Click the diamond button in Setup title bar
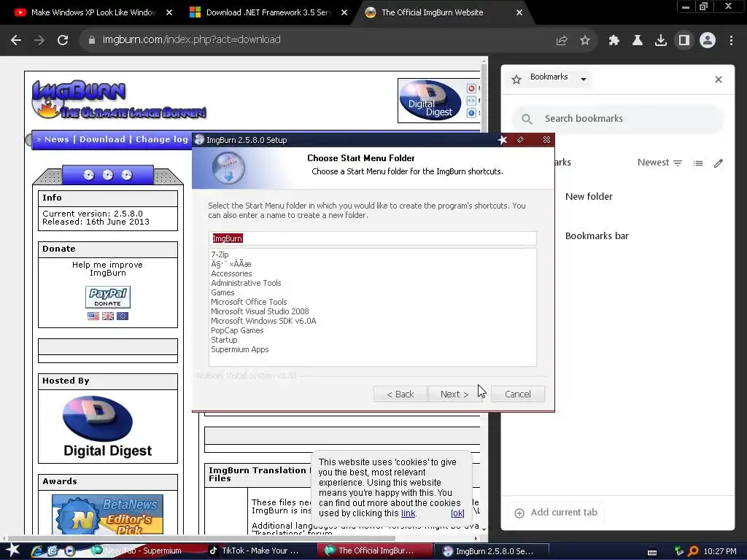The image size is (747, 560). [520, 139]
